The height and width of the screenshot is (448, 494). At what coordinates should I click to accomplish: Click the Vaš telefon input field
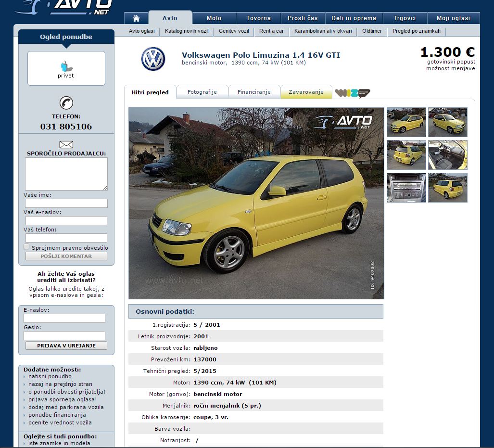(x=66, y=238)
